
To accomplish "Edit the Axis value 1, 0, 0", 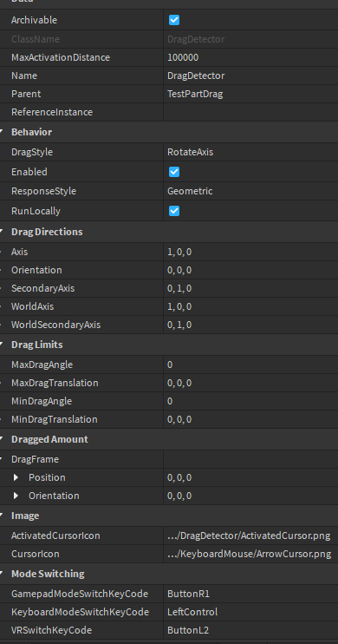I will click(250, 252).
